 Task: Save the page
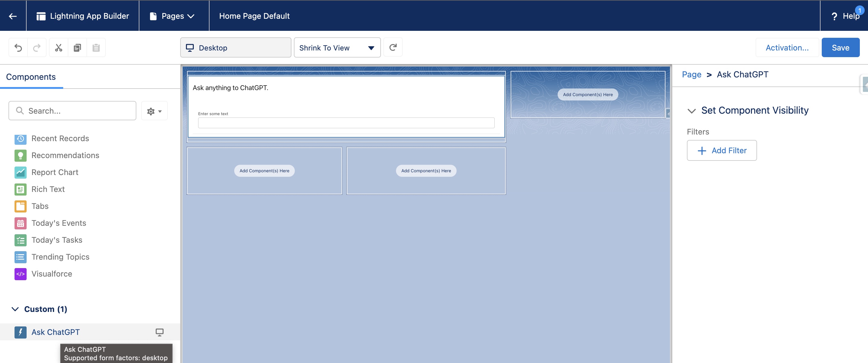pyautogui.click(x=840, y=47)
